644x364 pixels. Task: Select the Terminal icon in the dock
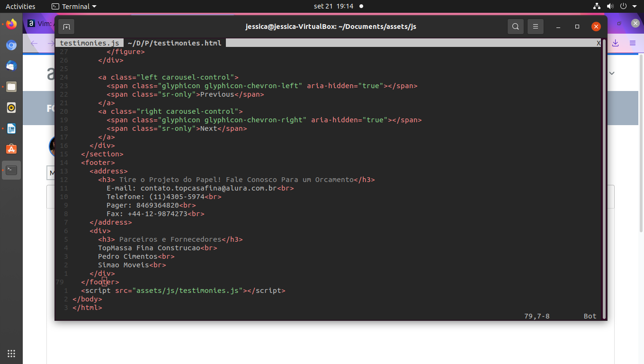[11, 170]
